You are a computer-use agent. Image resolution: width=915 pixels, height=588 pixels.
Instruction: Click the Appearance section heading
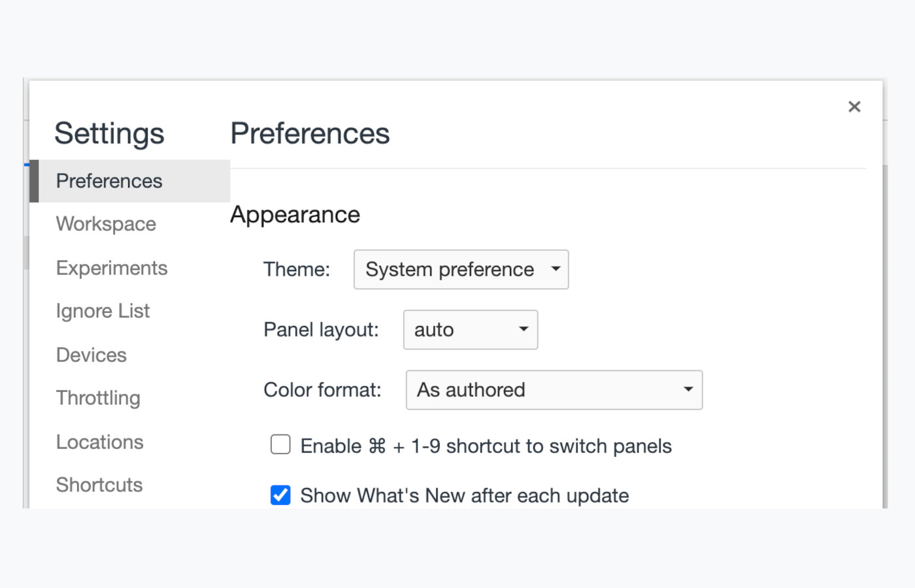click(295, 215)
